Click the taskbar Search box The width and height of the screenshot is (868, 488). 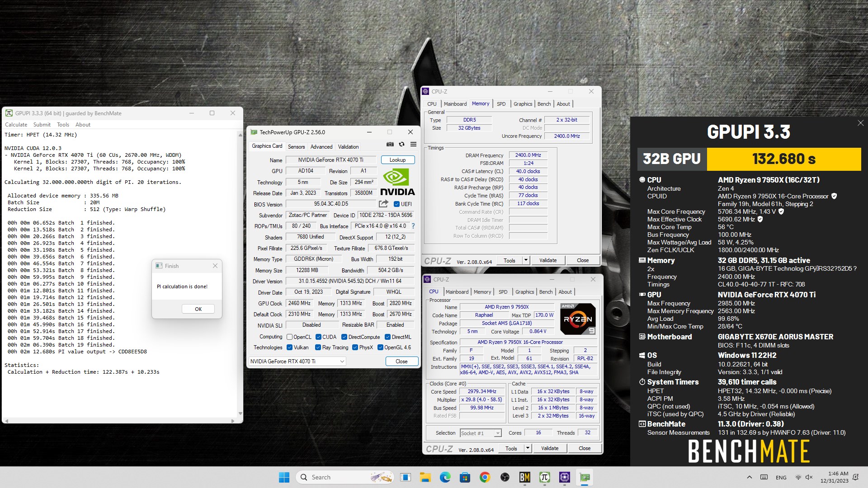pyautogui.click(x=344, y=477)
